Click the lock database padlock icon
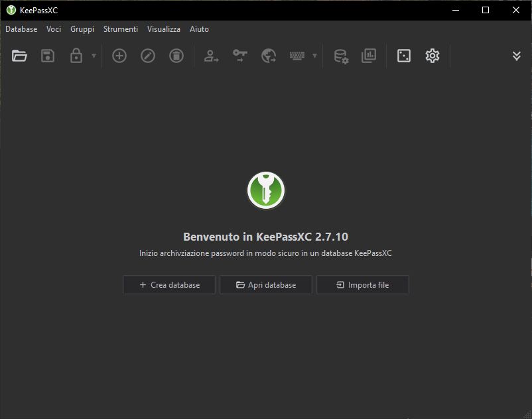 tap(76, 56)
